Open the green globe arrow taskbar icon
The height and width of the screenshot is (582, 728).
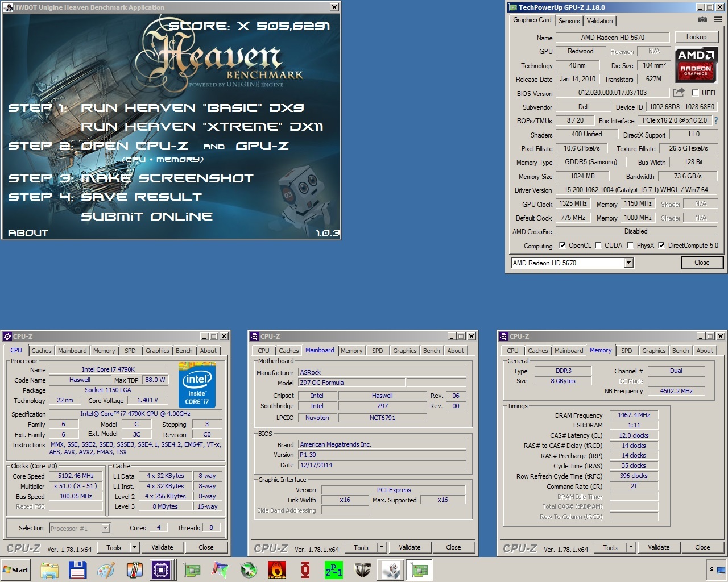coord(249,570)
